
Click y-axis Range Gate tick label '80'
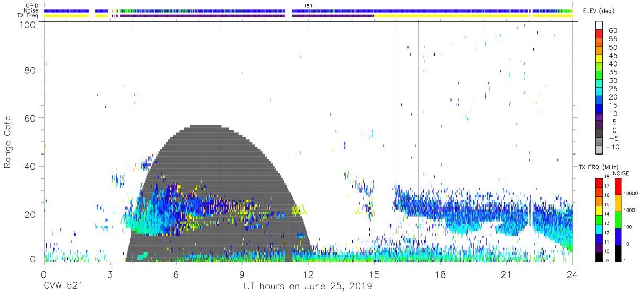[x=30, y=70]
